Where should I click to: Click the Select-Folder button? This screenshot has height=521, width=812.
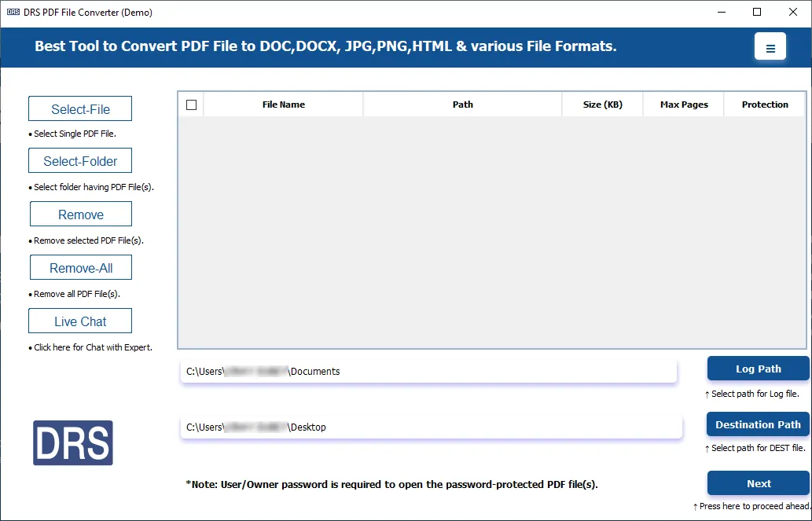[80, 161]
